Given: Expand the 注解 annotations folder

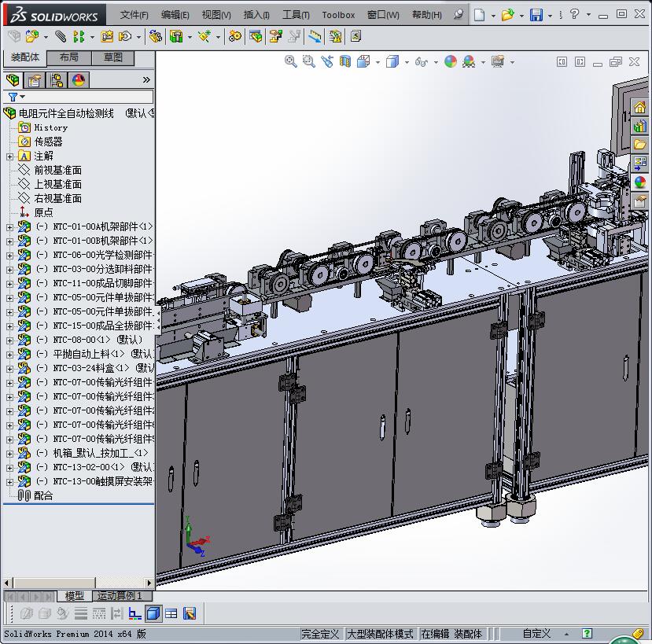Looking at the screenshot, I should 9,156.
